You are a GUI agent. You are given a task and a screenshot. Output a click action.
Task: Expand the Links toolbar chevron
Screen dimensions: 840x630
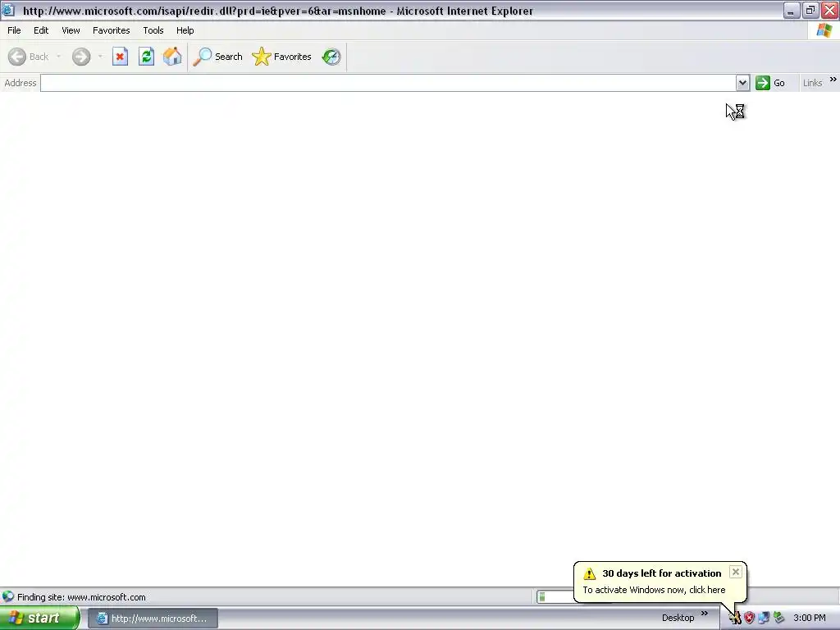tap(833, 80)
